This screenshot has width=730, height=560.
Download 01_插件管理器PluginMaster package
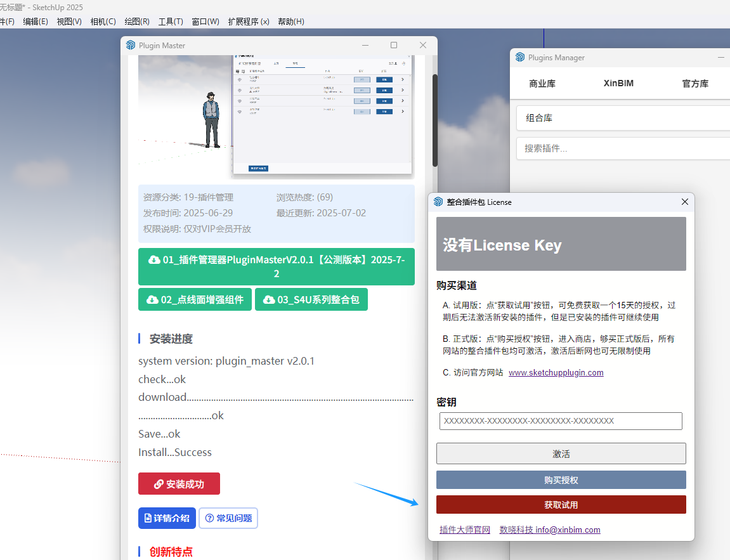point(277,266)
